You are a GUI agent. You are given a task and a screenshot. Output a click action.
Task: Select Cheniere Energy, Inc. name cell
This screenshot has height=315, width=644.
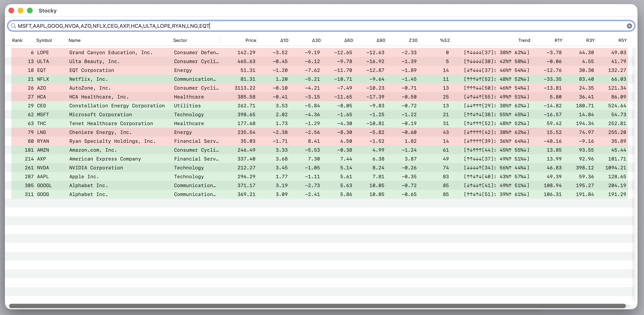pos(101,132)
